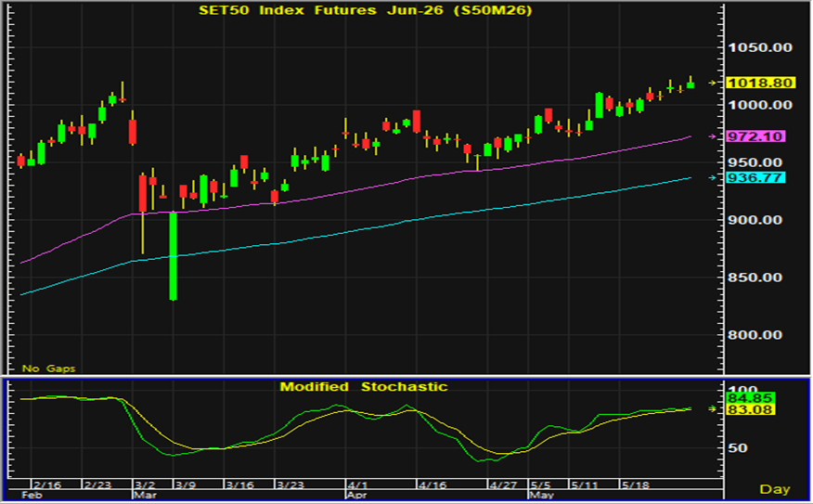
Task: Click the 5/5 date marker
Action: [540, 485]
